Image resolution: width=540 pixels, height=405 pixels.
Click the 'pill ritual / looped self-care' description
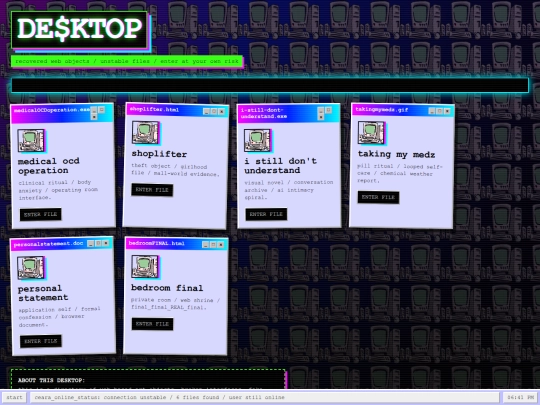[x=400, y=173]
